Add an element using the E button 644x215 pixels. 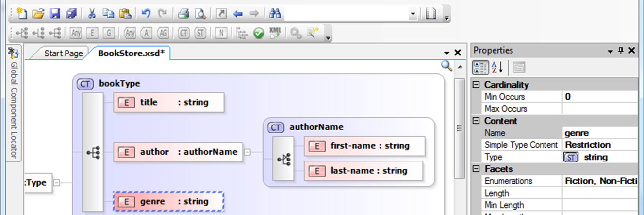tap(92, 33)
